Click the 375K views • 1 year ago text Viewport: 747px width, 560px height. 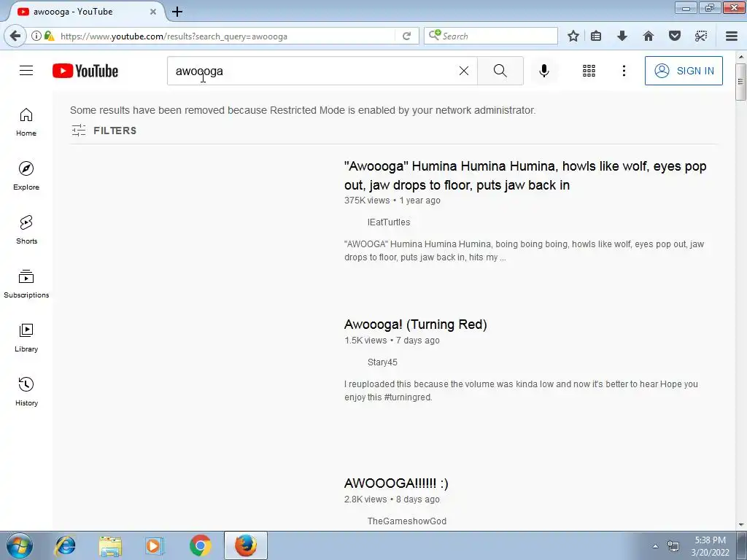(392, 201)
